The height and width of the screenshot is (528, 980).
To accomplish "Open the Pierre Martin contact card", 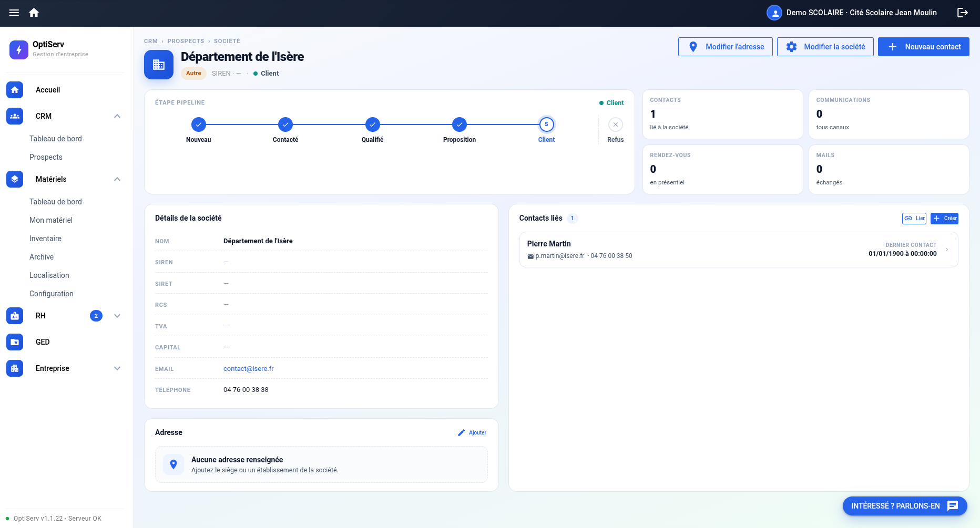I will (x=739, y=250).
